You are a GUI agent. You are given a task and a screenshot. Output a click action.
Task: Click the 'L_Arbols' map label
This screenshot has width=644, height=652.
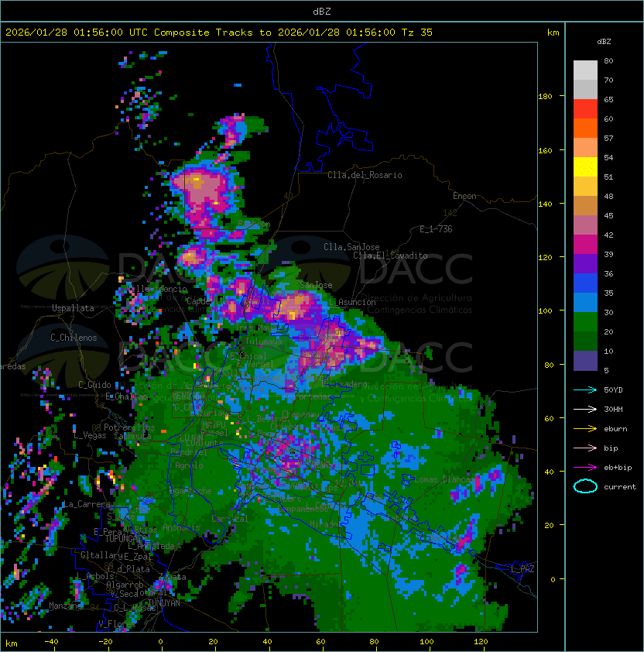tap(95, 576)
